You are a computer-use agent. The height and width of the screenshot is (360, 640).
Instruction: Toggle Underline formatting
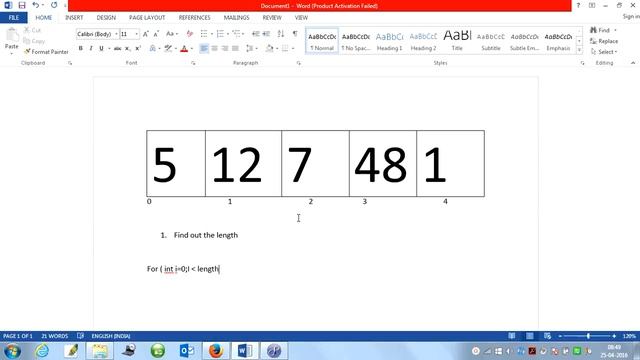[x=101, y=49]
